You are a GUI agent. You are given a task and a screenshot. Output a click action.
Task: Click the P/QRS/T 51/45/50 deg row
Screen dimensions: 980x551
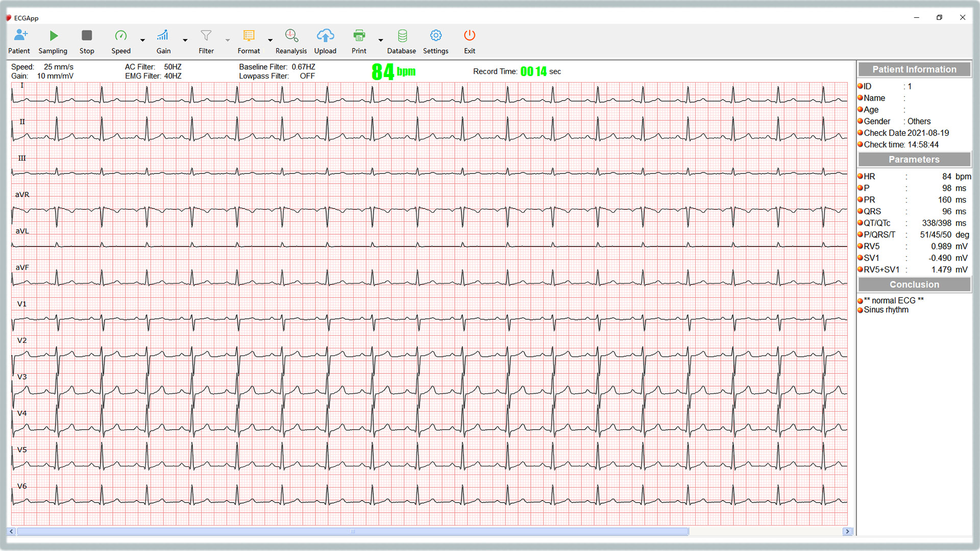pos(914,235)
